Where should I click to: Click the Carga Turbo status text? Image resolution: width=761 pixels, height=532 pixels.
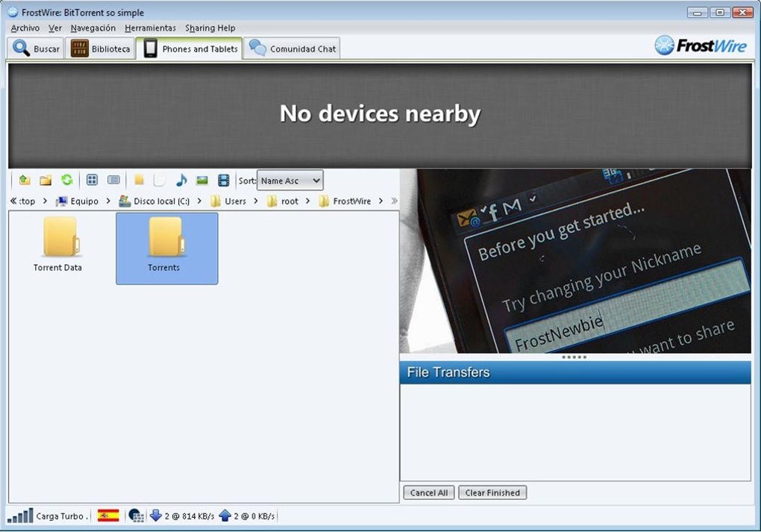(60, 516)
